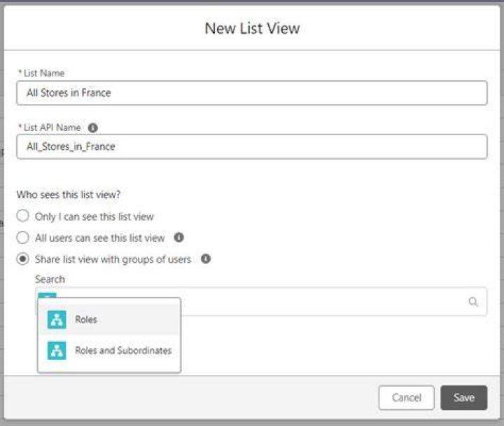Select Only I can see this list view
The height and width of the screenshot is (426, 504).
(23, 216)
